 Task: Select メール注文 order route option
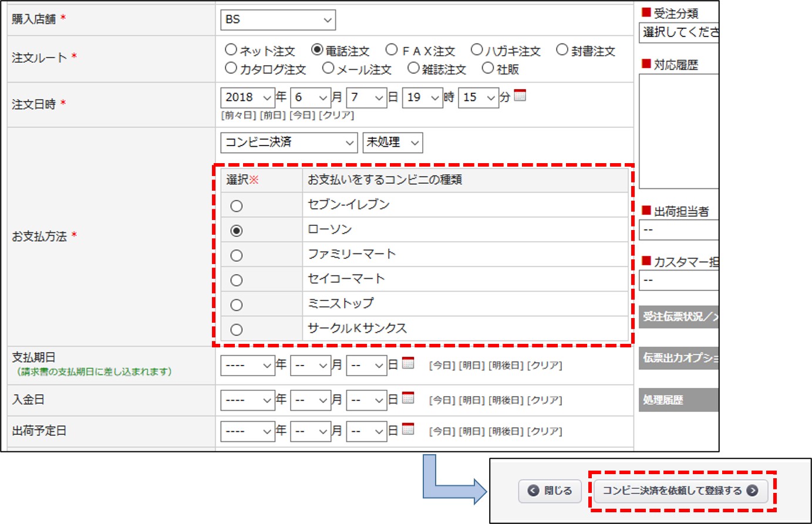pos(328,68)
